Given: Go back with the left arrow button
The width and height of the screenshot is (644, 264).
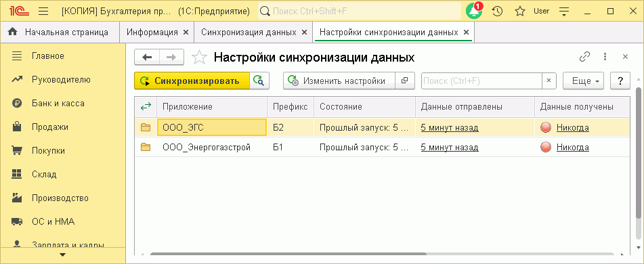Looking at the screenshot, I should pos(147,58).
